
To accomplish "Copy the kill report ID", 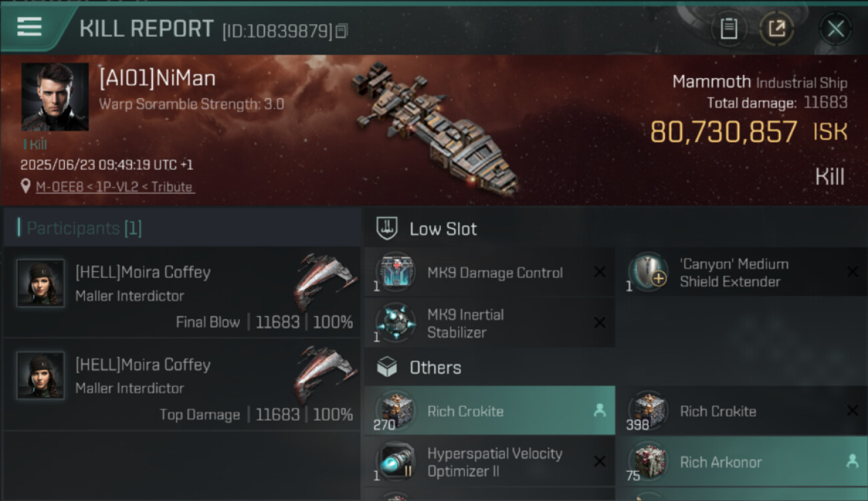I will coord(341,31).
